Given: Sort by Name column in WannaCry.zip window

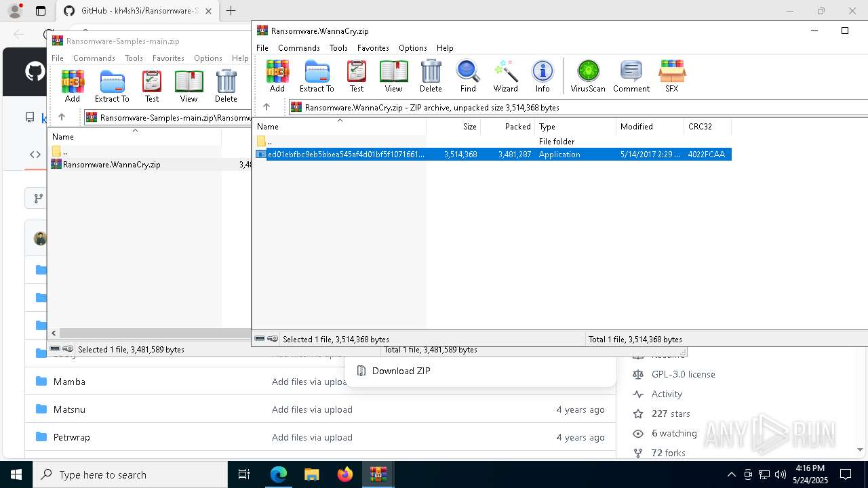Looking at the screenshot, I should [x=340, y=126].
